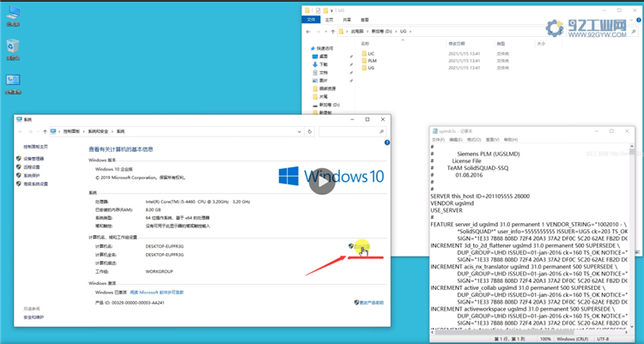Click UTF-8 encoding in Notepad status bar

click(603, 339)
